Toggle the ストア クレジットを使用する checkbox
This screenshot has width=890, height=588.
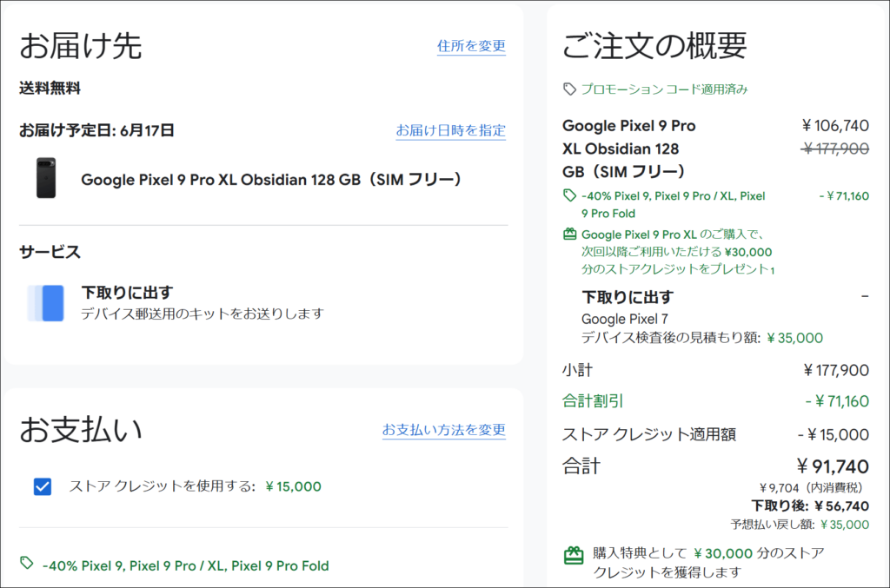tap(43, 486)
